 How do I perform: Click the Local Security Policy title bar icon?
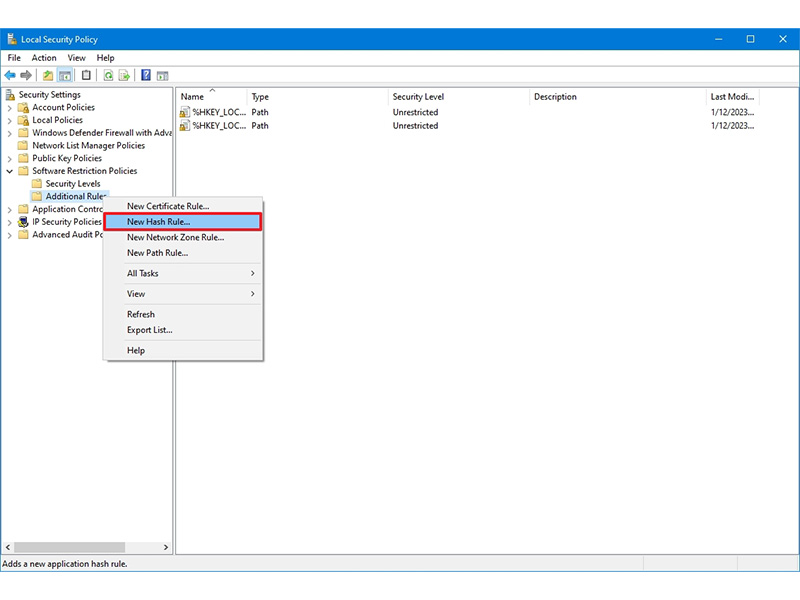pos(12,39)
